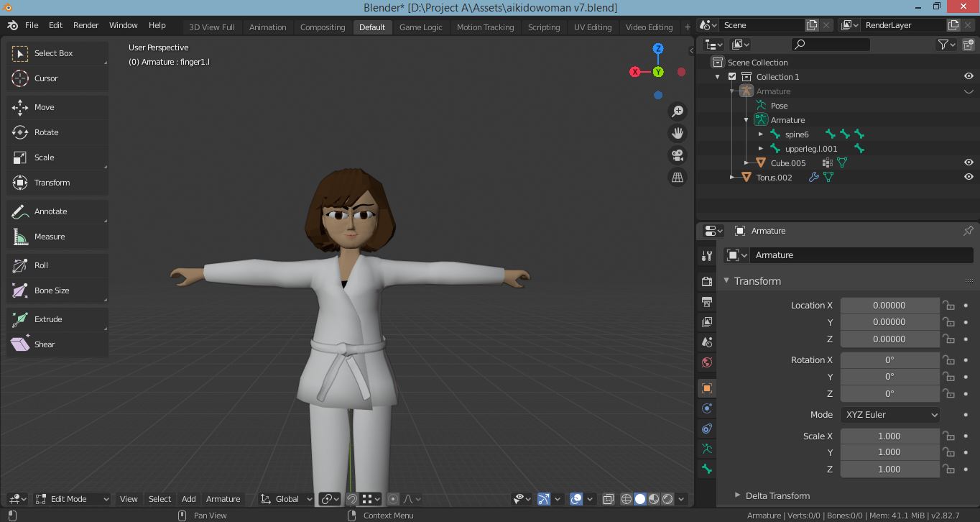Image resolution: width=980 pixels, height=522 pixels.
Task: Switch perspective/orthographic with grid icon
Action: pos(677,177)
